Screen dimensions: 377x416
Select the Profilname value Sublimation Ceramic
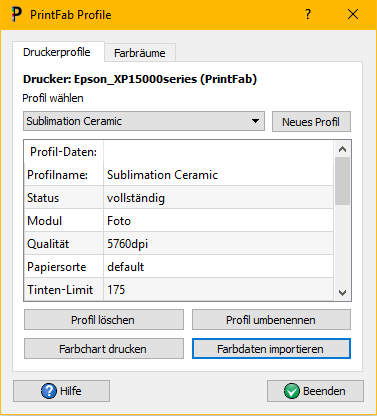pyautogui.click(x=218, y=175)
